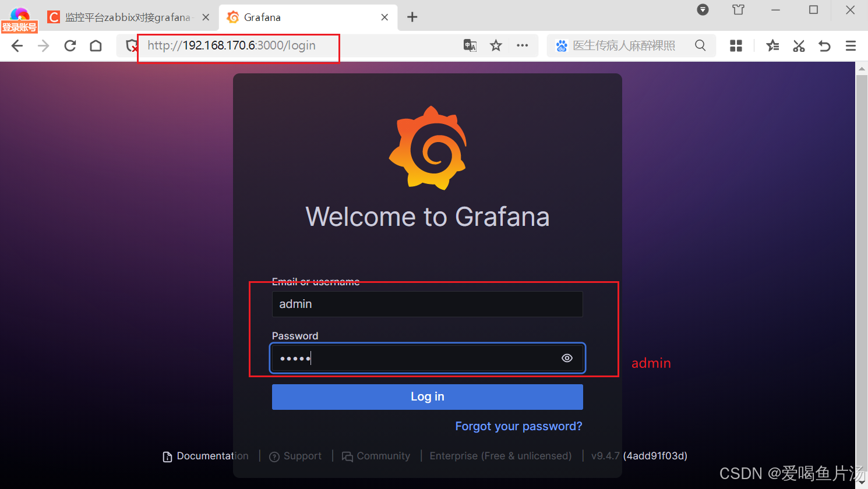This screenshot has height=489, width=868.
Task: Click Enterprise (Free & unlicensed) link
Action: [500, 456]
